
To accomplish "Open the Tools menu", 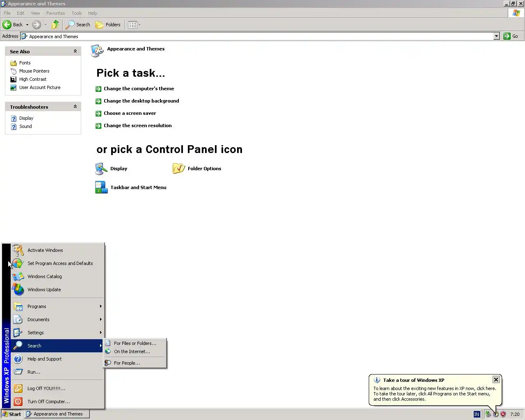I will click(77, 13).
